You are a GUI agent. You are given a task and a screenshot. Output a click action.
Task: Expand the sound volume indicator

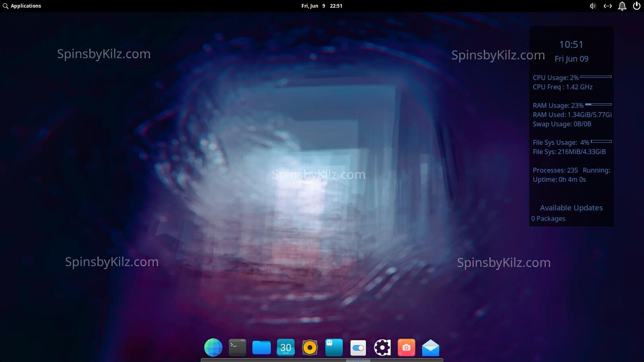point(592,6)
